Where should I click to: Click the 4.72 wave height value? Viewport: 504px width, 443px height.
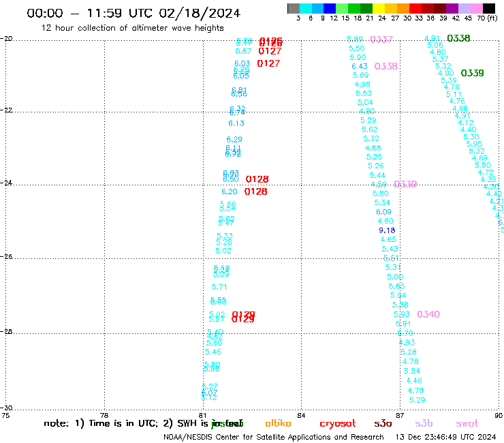tap(486, 172)
